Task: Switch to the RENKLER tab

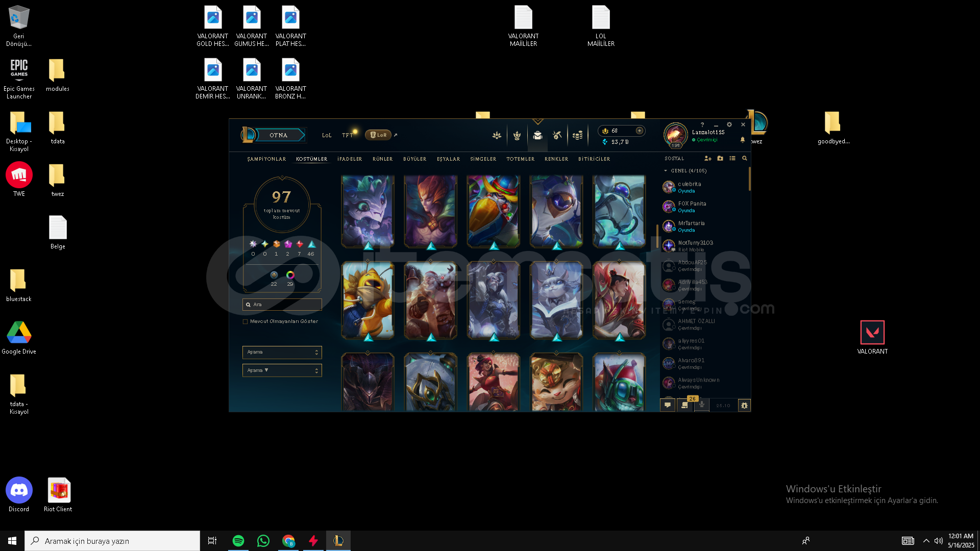Action: click(556, 159)
